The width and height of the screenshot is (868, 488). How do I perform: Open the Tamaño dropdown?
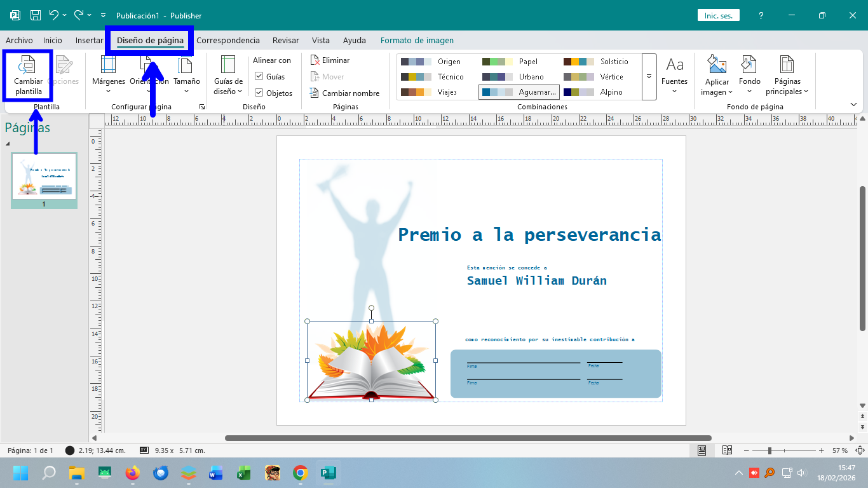click(186, 74)
